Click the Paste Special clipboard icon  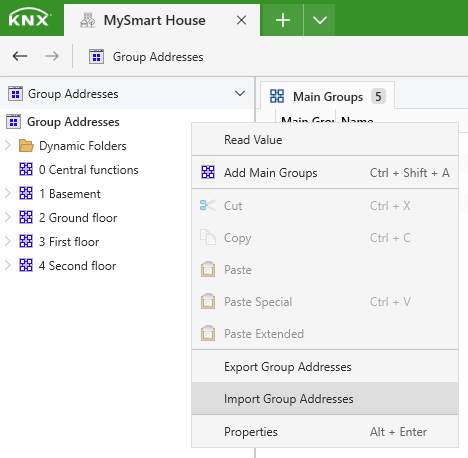tap(208, 301)
